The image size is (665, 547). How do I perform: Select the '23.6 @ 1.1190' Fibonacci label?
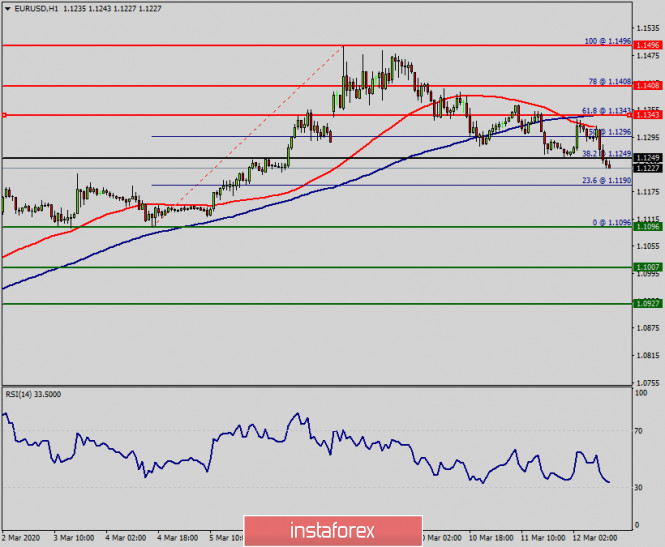pyautogui.click(x=606, y=181)
